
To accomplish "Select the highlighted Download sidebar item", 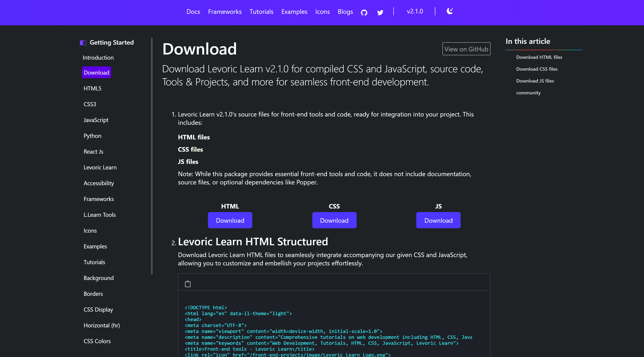I will coord(96,72).
